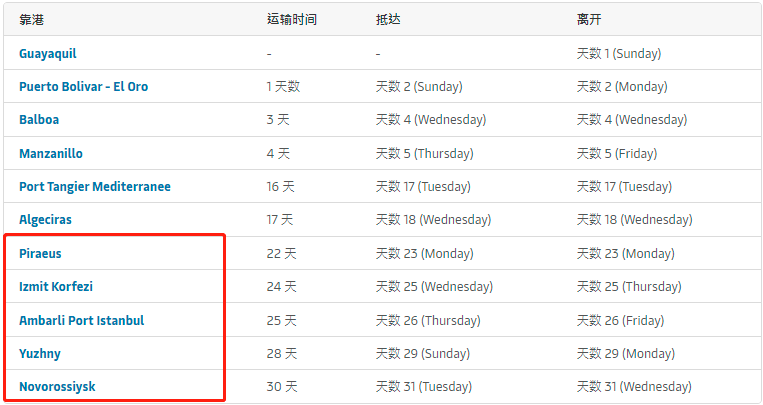Select Piraeus arrival 天数 23 (Monday)

(424, 254)
